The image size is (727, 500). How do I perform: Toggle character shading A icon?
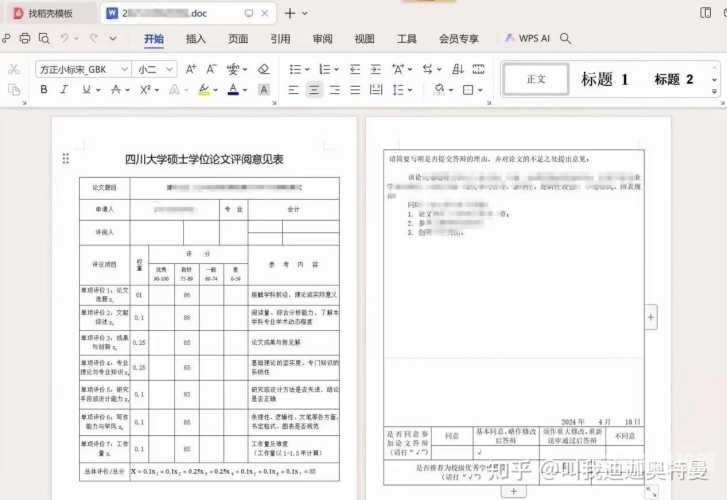263,90
